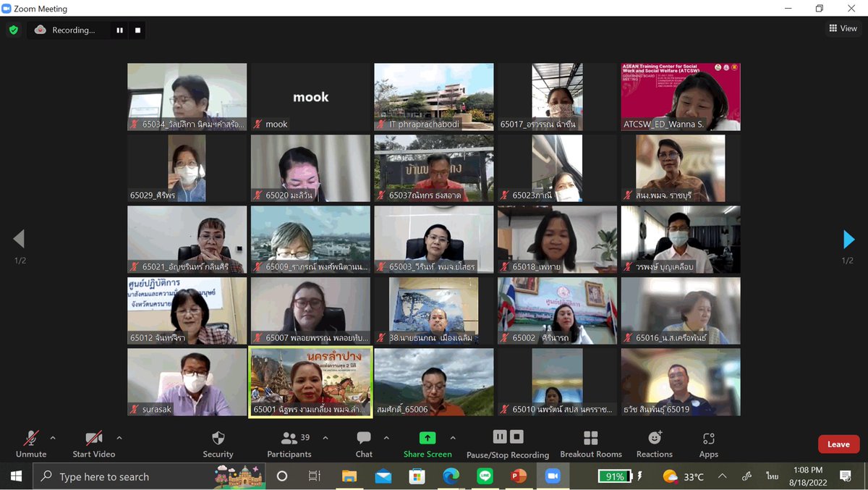Image resolution: width=868 pixels, height=490 pixels.
Task: Open PowerPoint from taskbar
Action: click(x=519, y=476)
